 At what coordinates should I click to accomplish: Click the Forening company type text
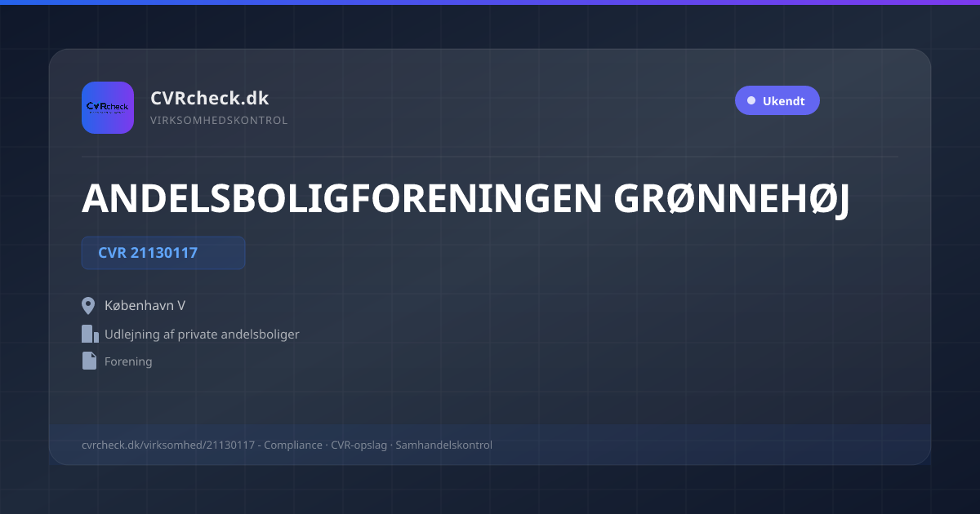point(128,361)
